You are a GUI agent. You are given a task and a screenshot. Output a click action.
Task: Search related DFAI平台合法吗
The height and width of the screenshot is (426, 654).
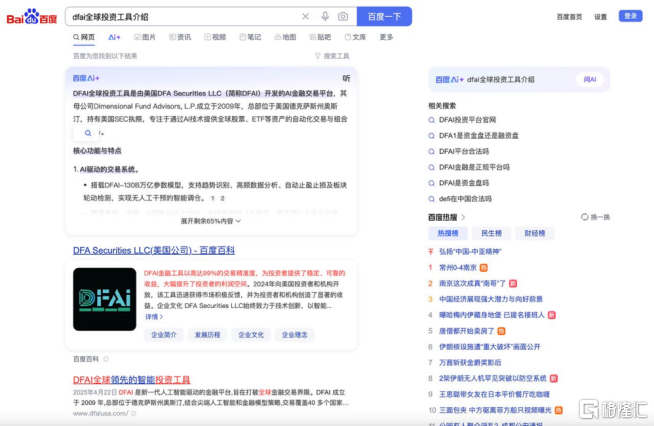coord(464,151)
